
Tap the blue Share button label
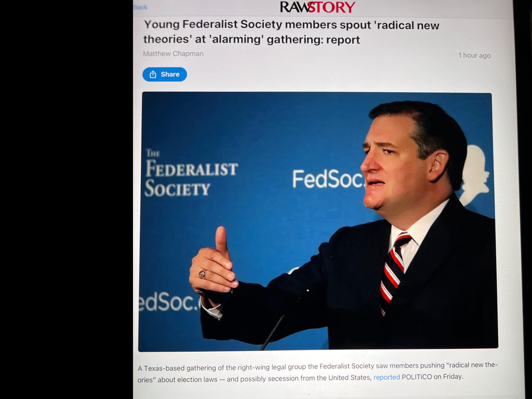point(170,74)
